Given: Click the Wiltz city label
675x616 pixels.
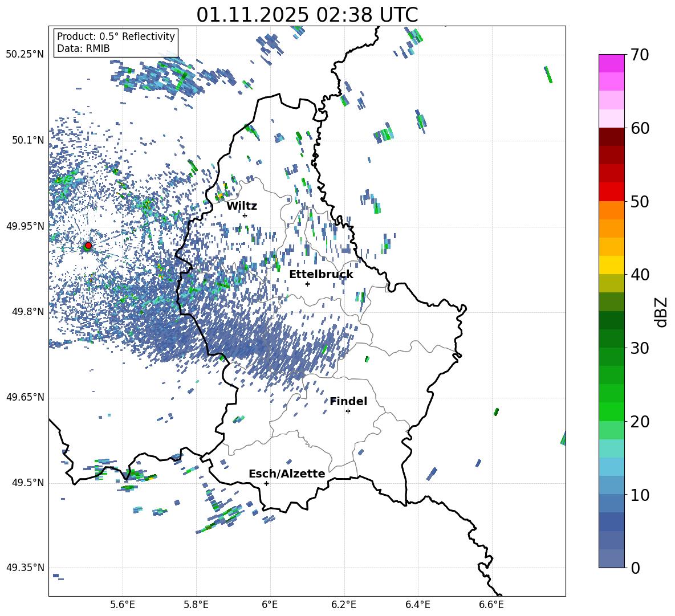Looking at the screenshot, I should 242,206.
